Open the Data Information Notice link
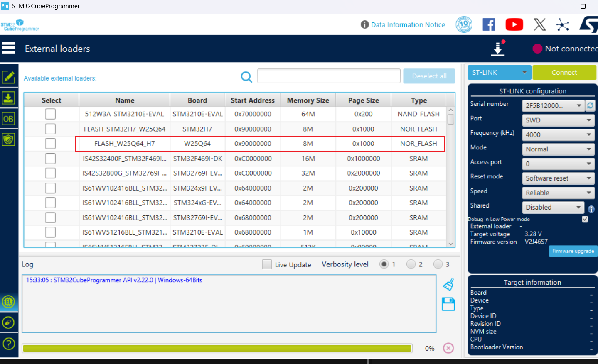Screen dimensions: 598x364 (x=408, y=25)
